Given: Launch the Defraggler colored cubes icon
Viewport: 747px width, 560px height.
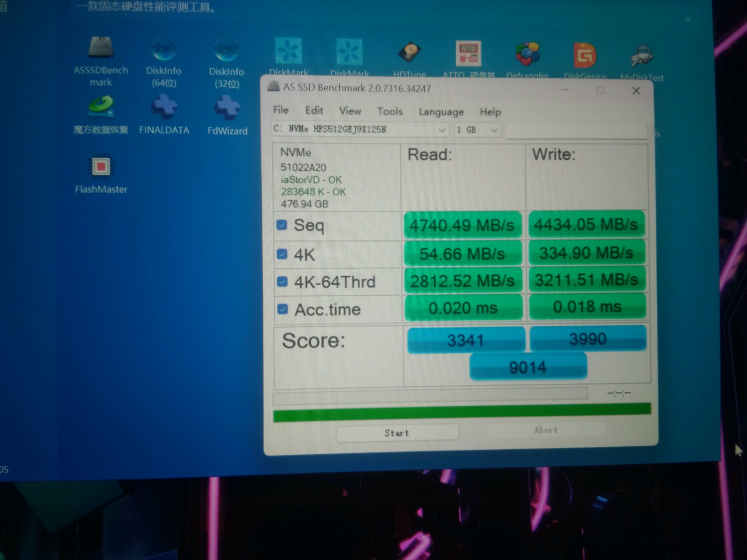Looking at the screenshot, I should pos(527,54).
